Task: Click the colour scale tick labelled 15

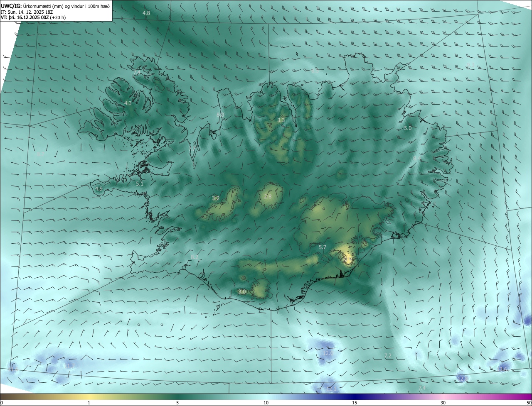Action: [x=355, y=403]
